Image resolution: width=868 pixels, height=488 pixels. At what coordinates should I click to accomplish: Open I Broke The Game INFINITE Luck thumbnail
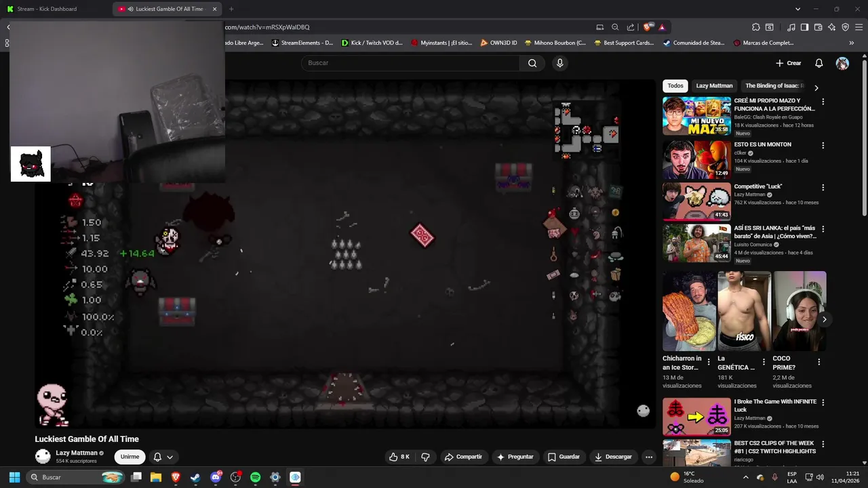[x=696, y=416]
